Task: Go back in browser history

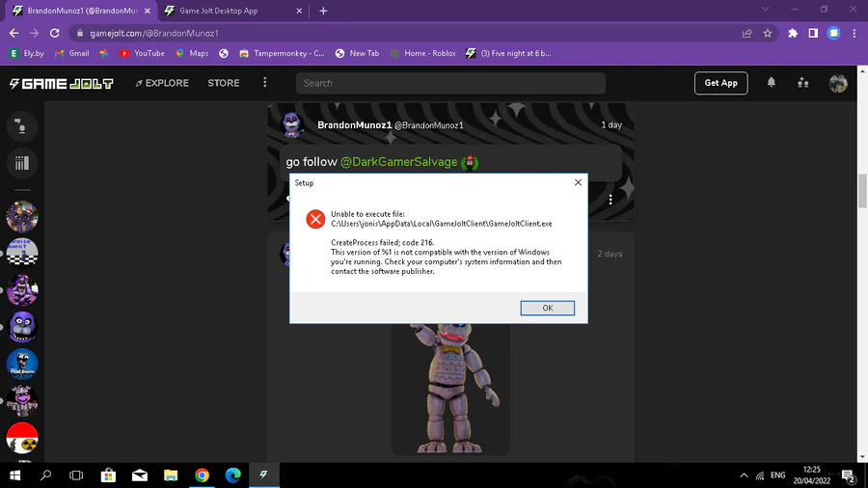Action: click(14, 33)
